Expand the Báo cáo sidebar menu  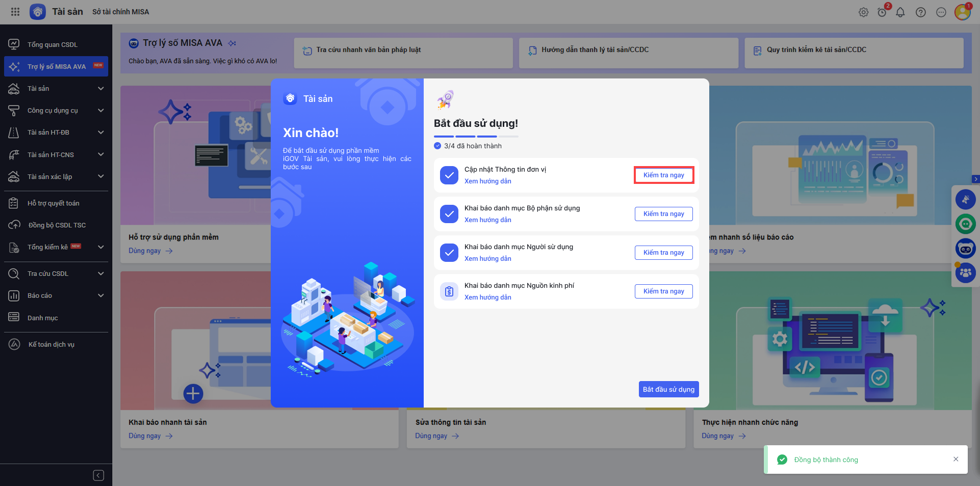point(101,295)
